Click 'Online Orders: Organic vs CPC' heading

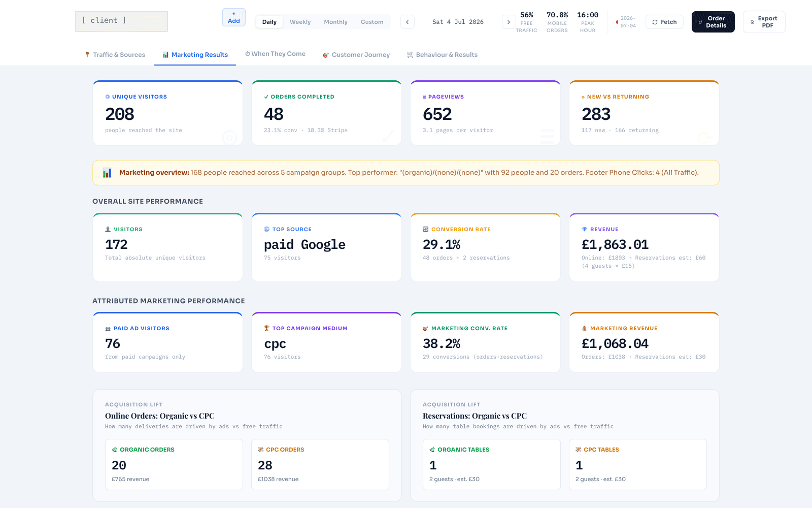click(160, 416)
